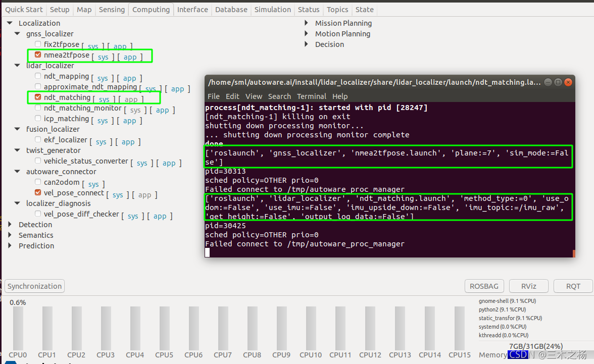
Task: Uncheck the nmea2tfpose checkbox
Action: click(38, 55)
